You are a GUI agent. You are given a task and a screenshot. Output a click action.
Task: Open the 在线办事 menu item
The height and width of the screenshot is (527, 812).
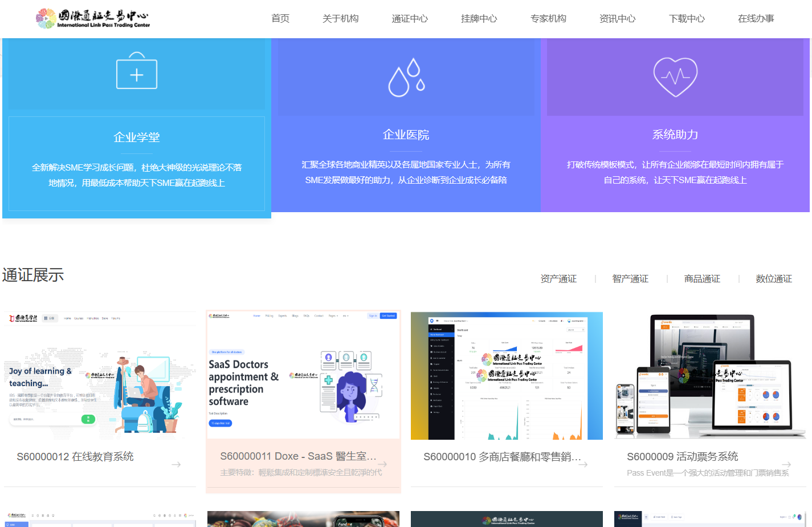point(756,18)
